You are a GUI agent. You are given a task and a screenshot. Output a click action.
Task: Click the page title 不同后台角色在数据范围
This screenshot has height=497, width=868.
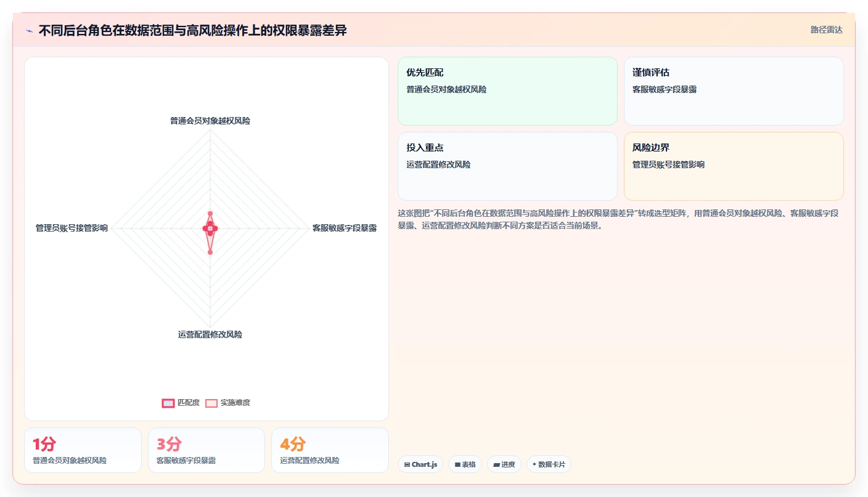click(192, 30)
